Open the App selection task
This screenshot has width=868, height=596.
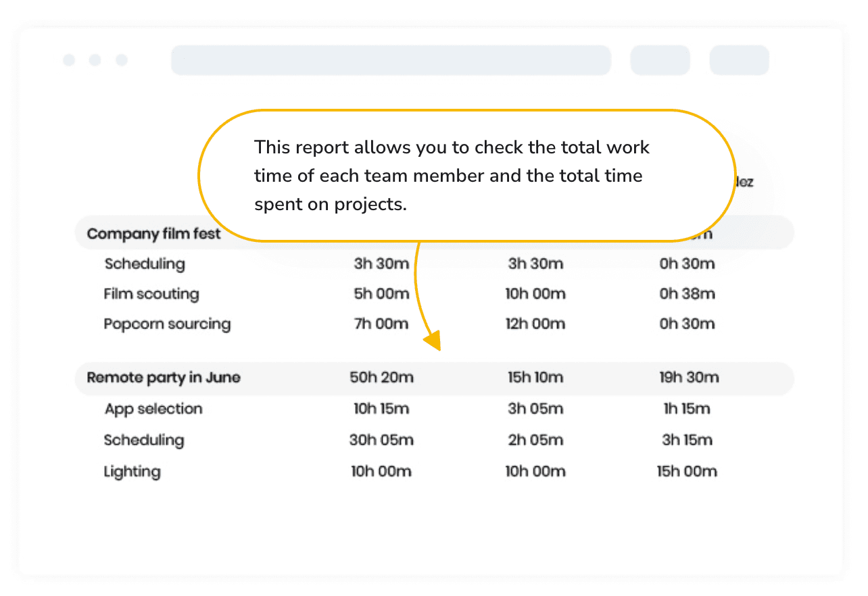pyautogui.click(x=153, y=409)
